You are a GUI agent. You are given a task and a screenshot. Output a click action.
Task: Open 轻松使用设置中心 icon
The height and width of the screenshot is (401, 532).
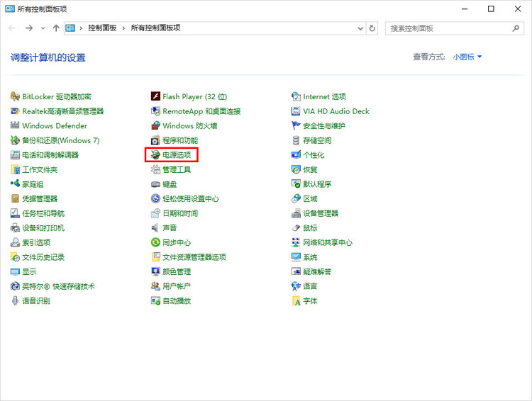click(x=155, y=198)
